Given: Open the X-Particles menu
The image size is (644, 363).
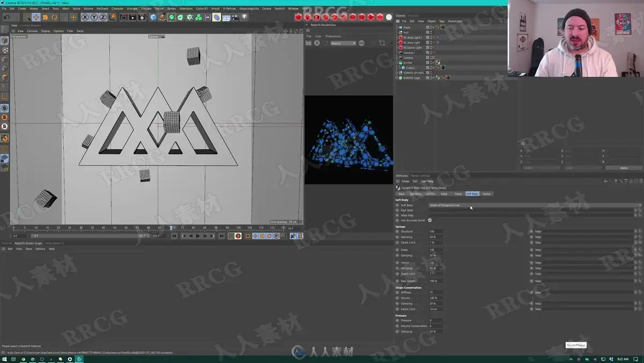Looking at the screenshot, I should 229,9.
